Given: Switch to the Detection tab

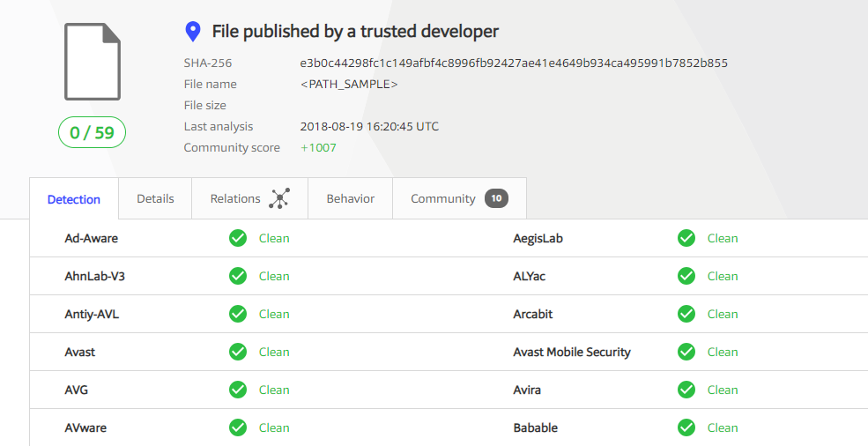Looking at the screenshot, I should coord(74,199).
